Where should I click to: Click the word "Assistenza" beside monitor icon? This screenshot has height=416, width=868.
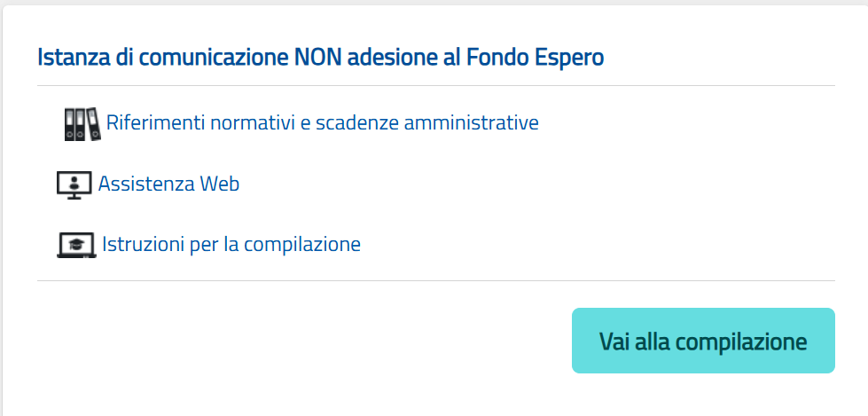coord(146,184)
